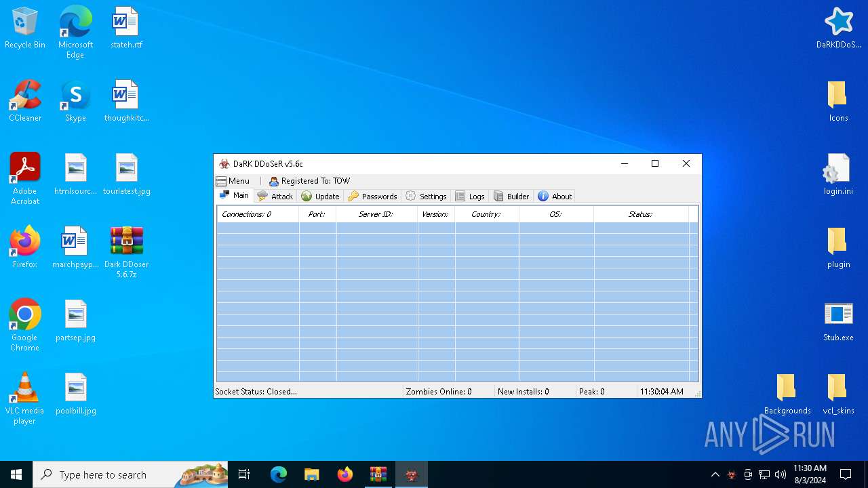The image size is (868, 488).
Task: Click the Port column header
Action: click(x=317, y=214)
